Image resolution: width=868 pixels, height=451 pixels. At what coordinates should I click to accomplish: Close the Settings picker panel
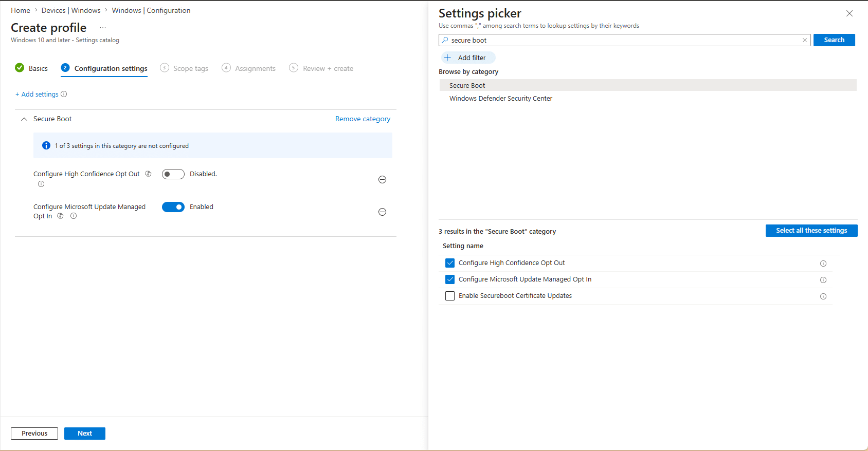pos(849,13)
